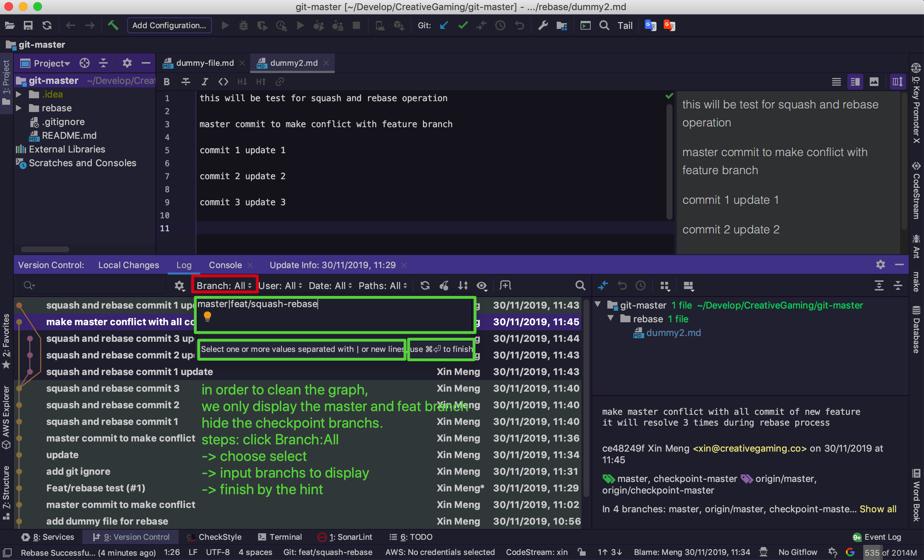Click the project tree horizontal scrollbar

pyautogui.click(x=45, y=249)
